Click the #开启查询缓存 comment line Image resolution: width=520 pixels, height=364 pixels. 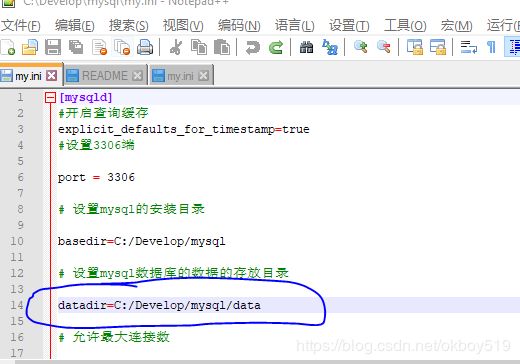click(103, 113)
